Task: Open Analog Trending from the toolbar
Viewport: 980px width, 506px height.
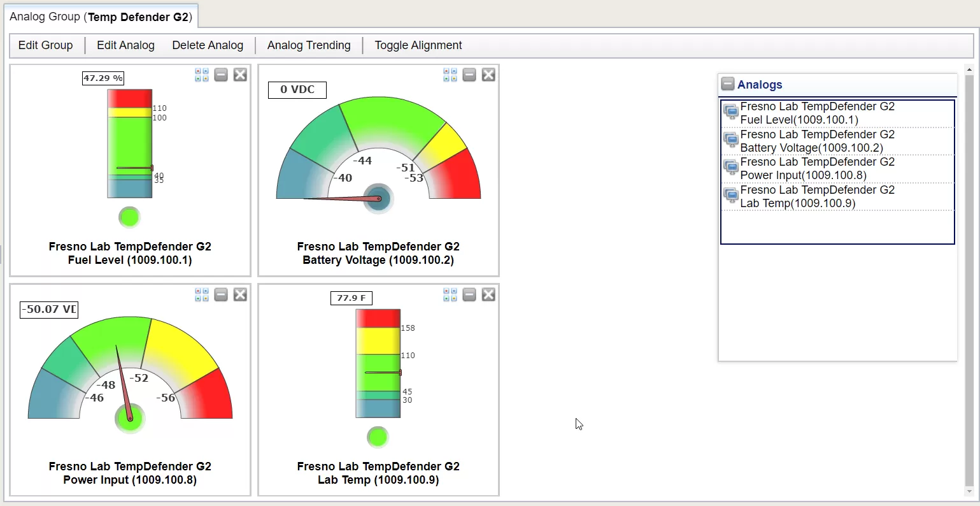Action: (309, 45)
